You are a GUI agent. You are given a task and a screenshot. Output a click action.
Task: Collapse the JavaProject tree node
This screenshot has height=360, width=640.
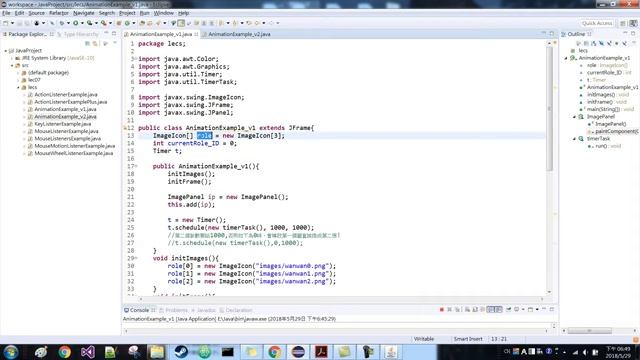coord(6,51)
